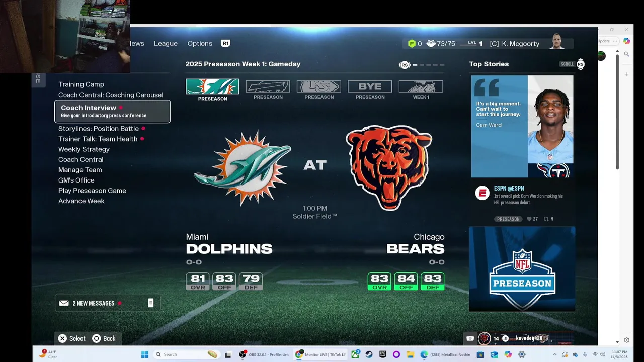Click the Soldier Field game time text
The width and height of the screenshot is (644, 362).
[x=315, y=212]
